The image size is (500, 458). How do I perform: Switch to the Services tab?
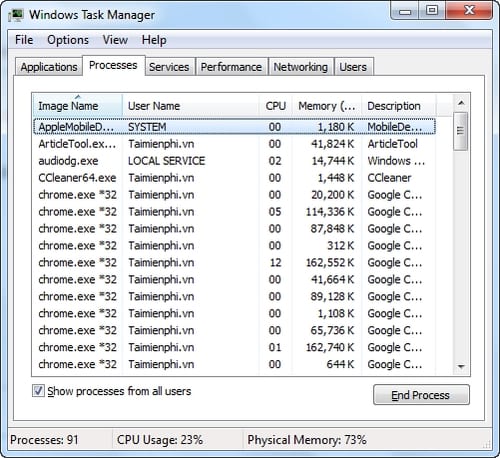click(x=169, y=67)
